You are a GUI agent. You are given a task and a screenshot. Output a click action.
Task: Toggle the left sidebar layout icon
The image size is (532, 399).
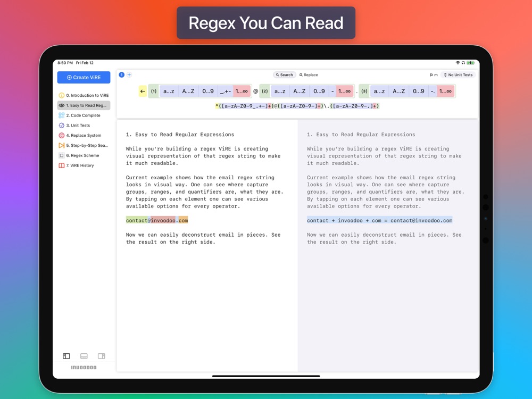click(66, 356)
